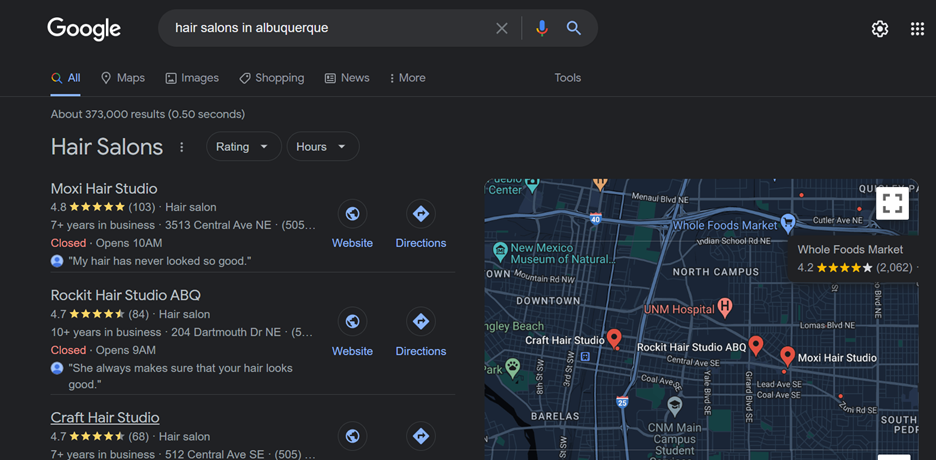The image size is (936, 460).
Task: Click the Craft Hair Studio red map pin
Action: (x=614, y=339)
